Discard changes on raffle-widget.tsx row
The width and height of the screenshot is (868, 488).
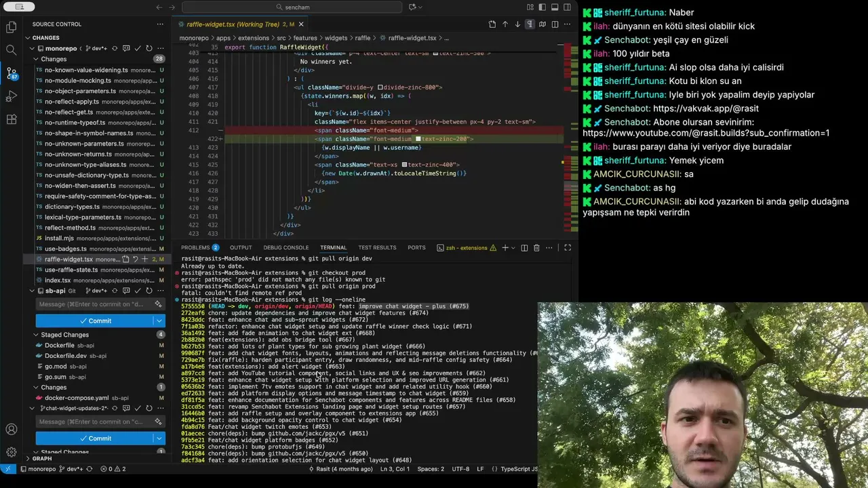click(x=135, y=260)
